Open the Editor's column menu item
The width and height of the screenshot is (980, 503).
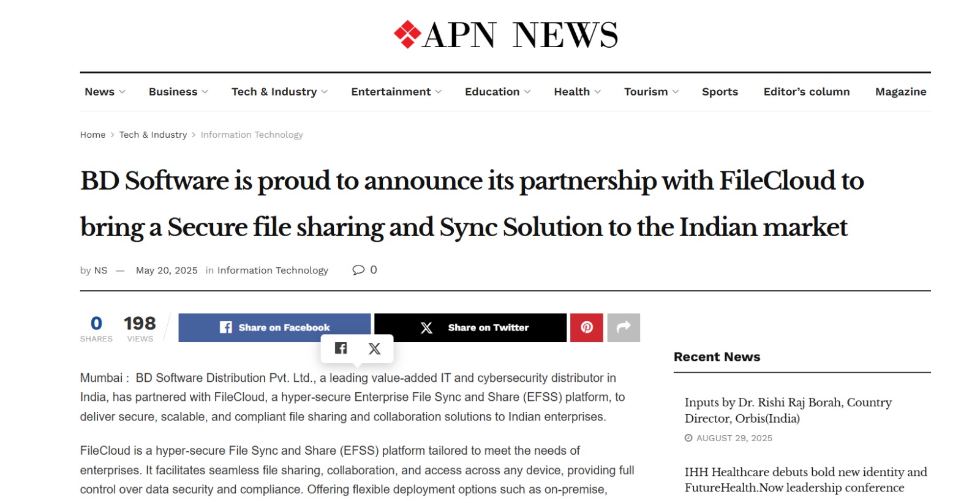pyautogui.click(x=806, y=92)
